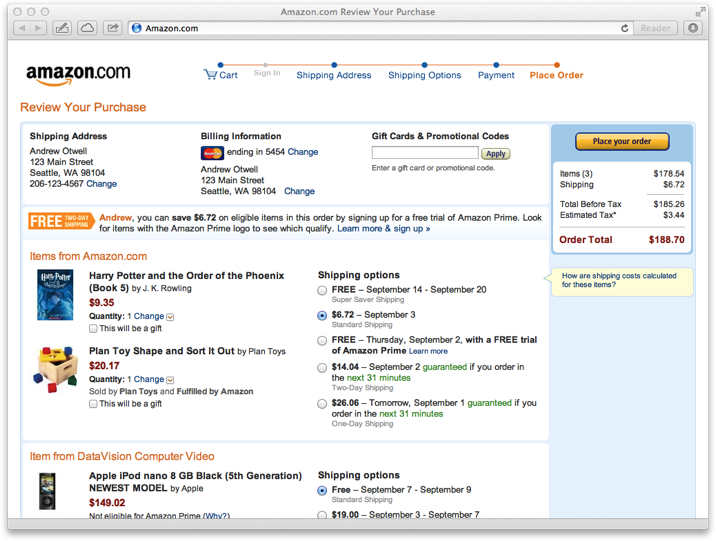The width and height of the screenshot is (716, 541).
Task: Open Learn more & sign up link
Action: (384, 229)
